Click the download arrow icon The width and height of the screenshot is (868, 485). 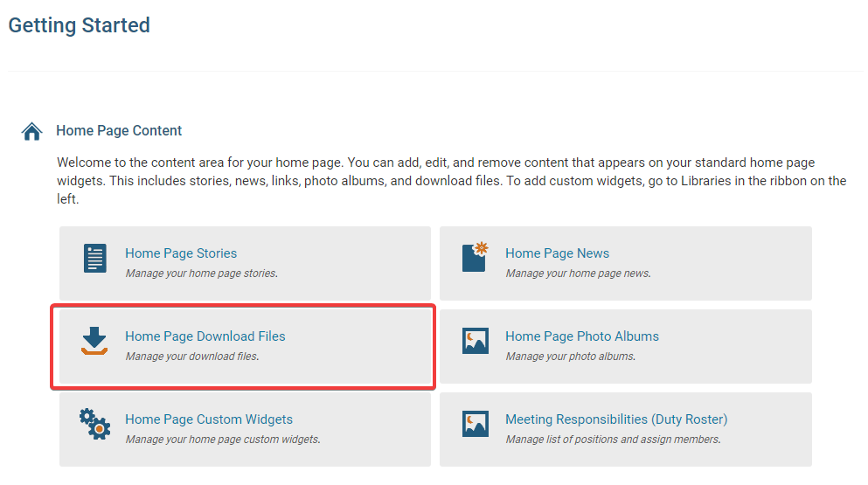[94, 341]
